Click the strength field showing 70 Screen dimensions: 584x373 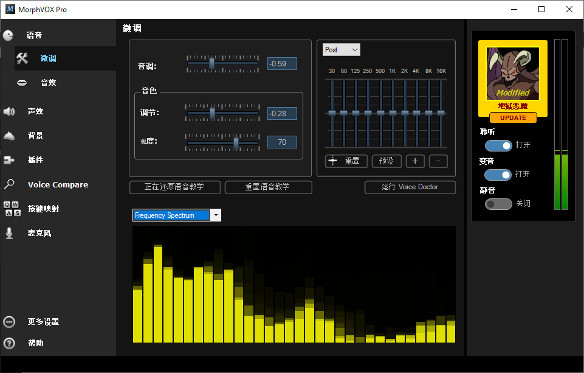point(282,142)
